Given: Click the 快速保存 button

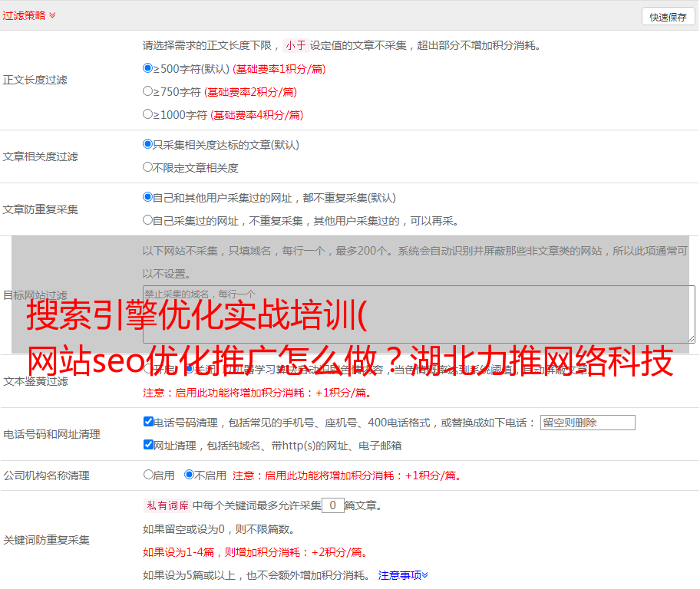Looking at the screenshot, I should pos(668,17).
